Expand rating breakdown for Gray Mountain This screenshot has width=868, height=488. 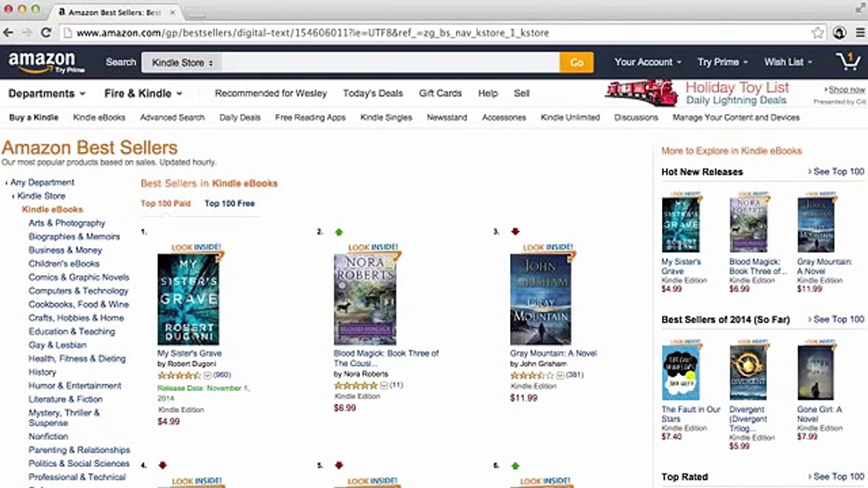559,375
